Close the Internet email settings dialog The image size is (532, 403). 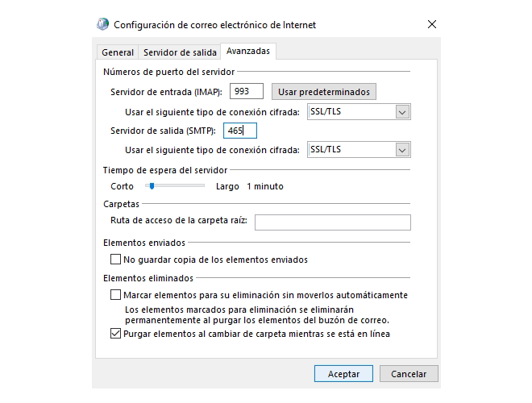coord(432,25)
